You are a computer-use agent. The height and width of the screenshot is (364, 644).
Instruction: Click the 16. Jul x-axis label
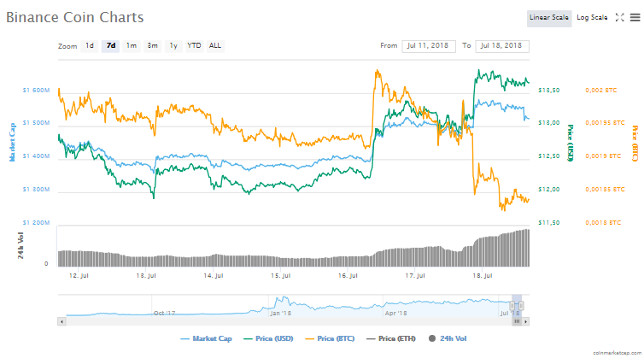348,276
